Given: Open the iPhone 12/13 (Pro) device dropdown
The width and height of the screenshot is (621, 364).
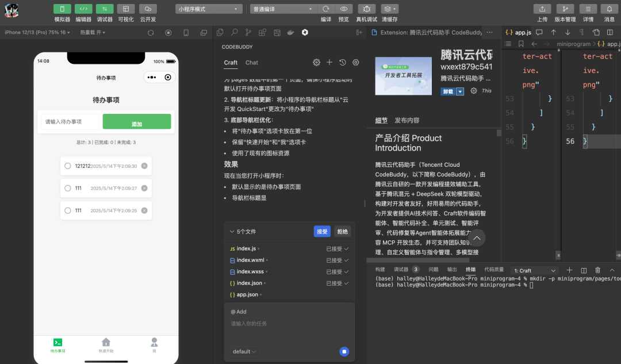Looking at the screenshot, I should (x=37, y=32).
